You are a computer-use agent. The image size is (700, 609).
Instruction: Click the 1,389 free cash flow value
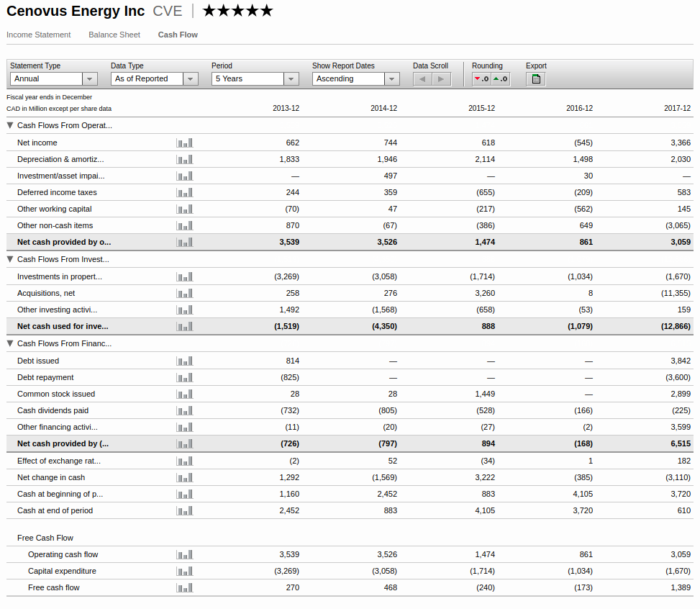[x=681, y=588]
